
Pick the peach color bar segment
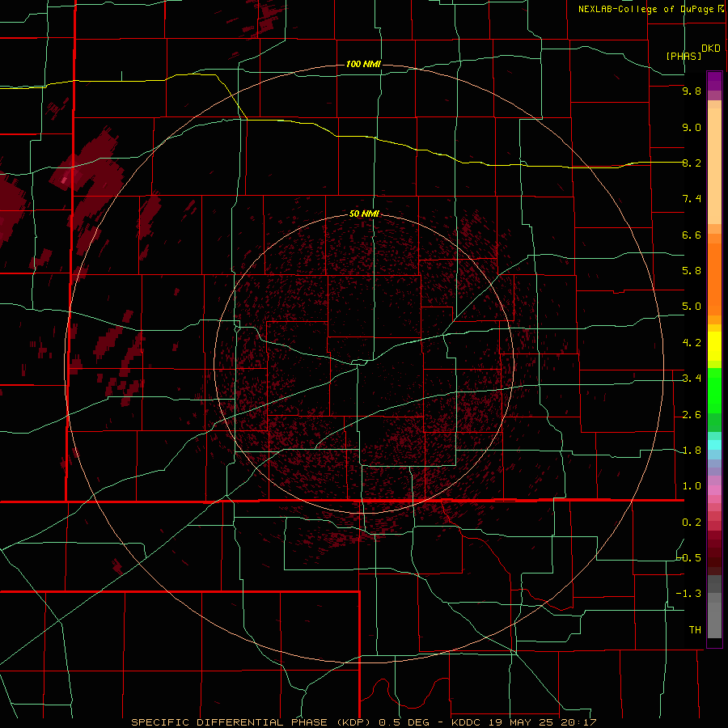tap(714, 166)
